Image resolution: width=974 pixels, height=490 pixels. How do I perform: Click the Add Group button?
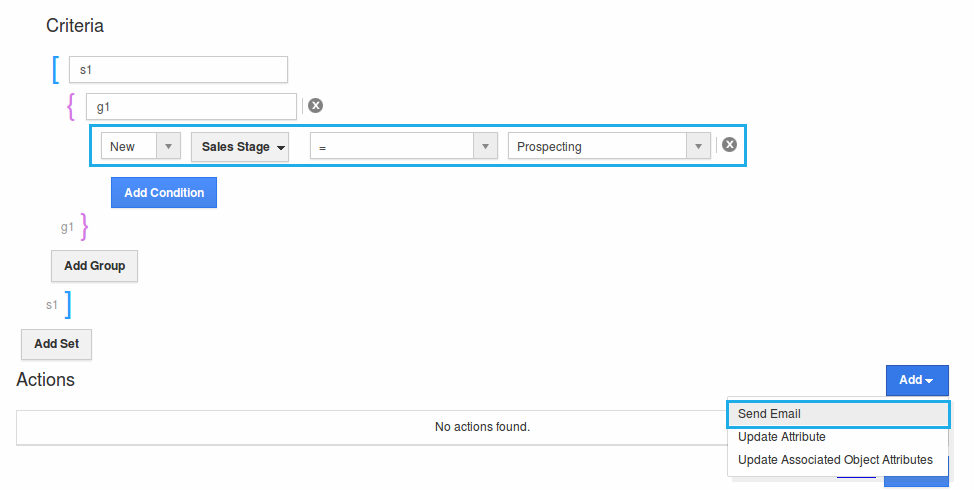[x=94, y=266]
